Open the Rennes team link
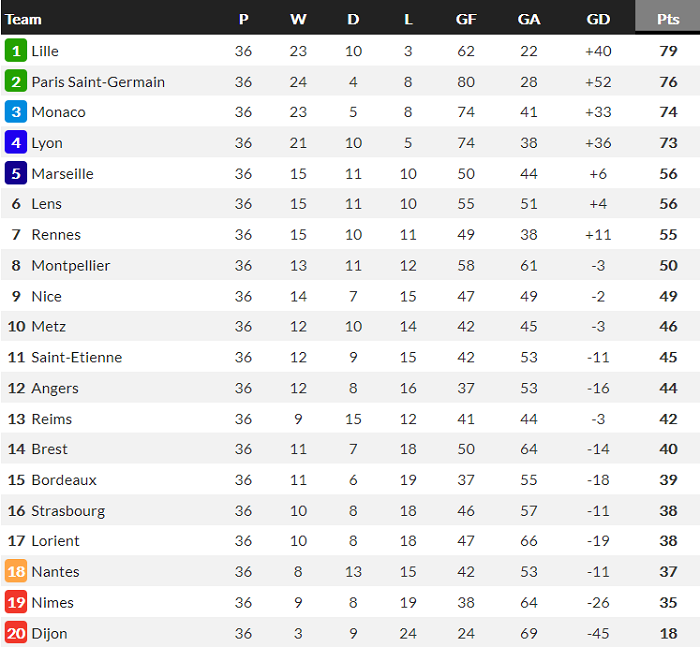700x647 pixels. tap(56, 235)
